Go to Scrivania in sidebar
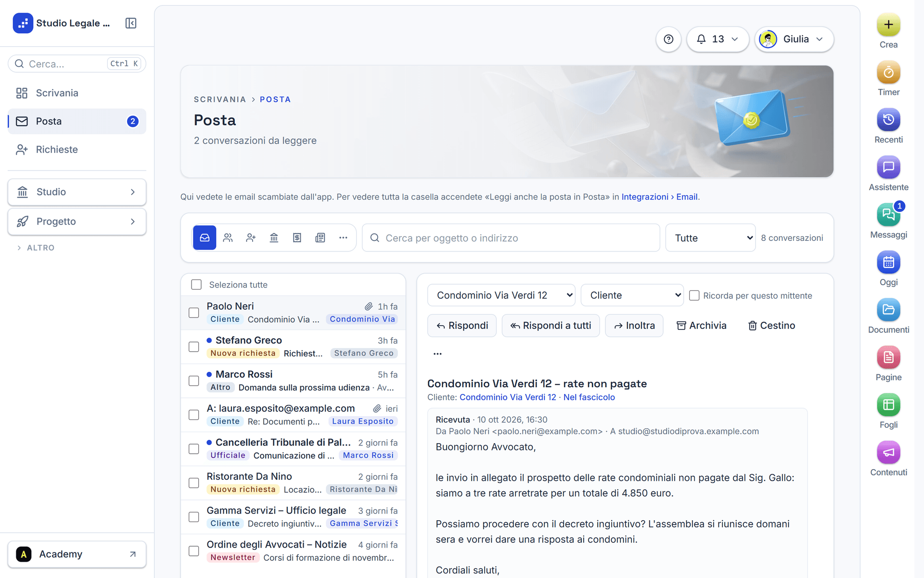Viewport: 924px width, 578px height. 77,93
